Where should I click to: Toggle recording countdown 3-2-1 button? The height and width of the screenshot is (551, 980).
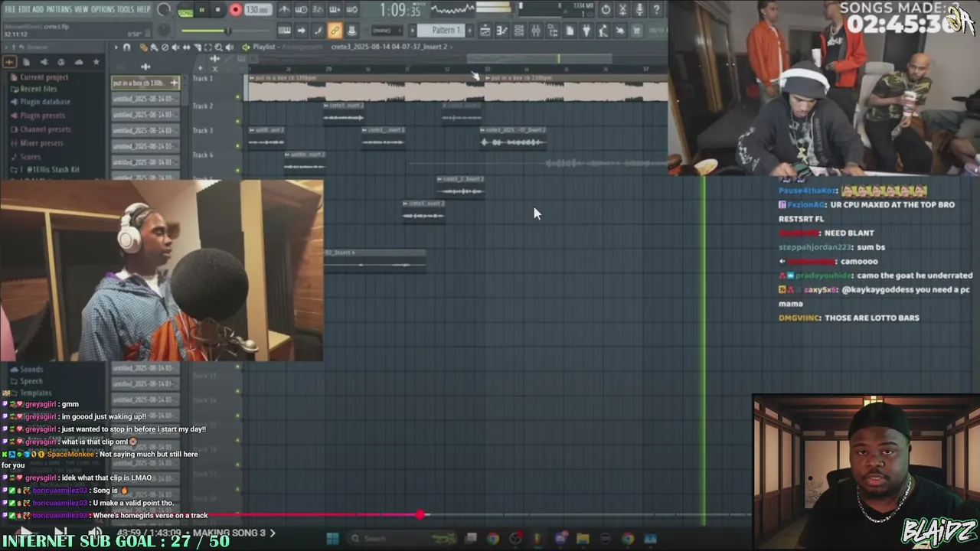(x=318, y=10)
